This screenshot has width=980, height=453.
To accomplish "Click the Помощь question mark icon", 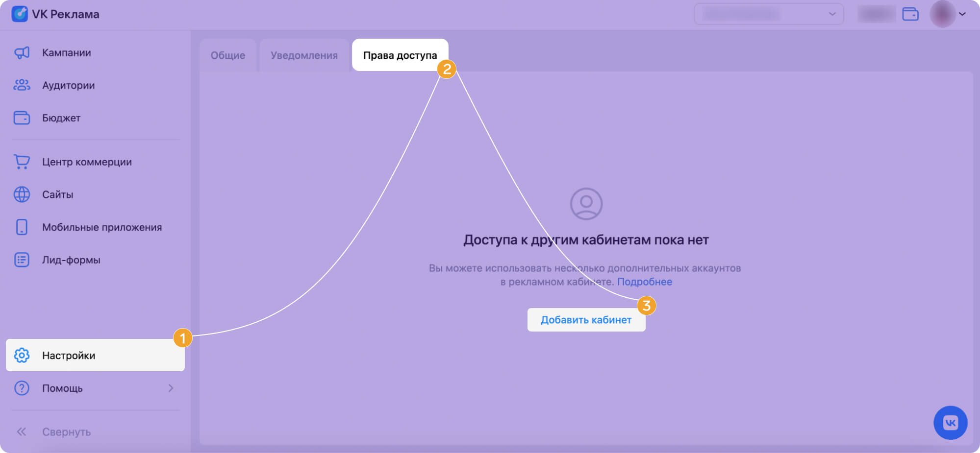I will pyautogui.click(x=22, y=388).
